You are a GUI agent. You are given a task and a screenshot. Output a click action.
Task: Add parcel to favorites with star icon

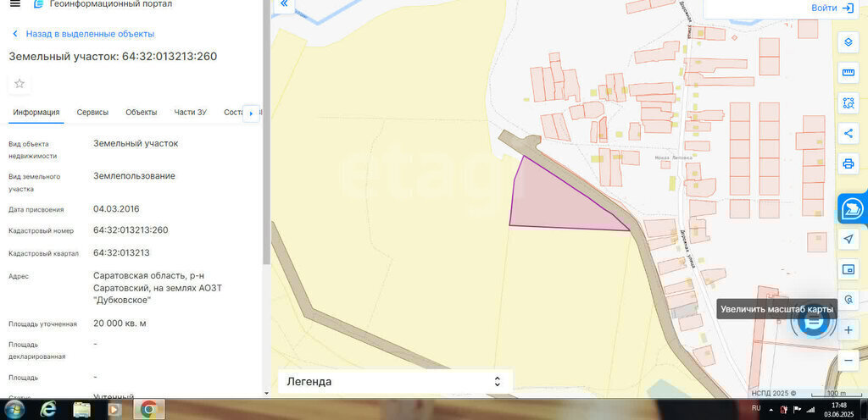click(x=19, y=84)
